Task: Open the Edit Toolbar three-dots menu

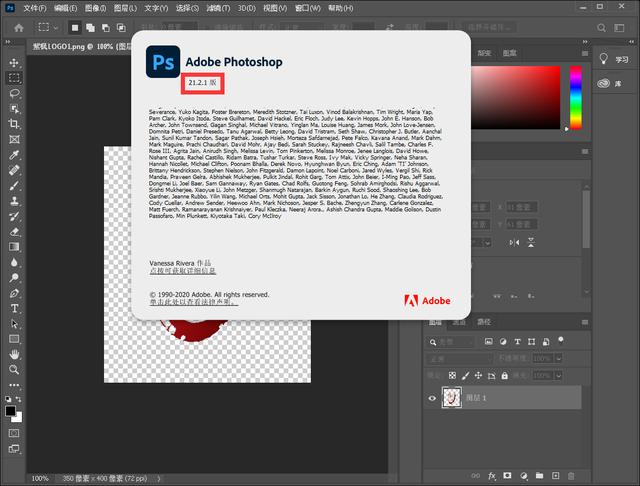Action: (x=14, y=385)
